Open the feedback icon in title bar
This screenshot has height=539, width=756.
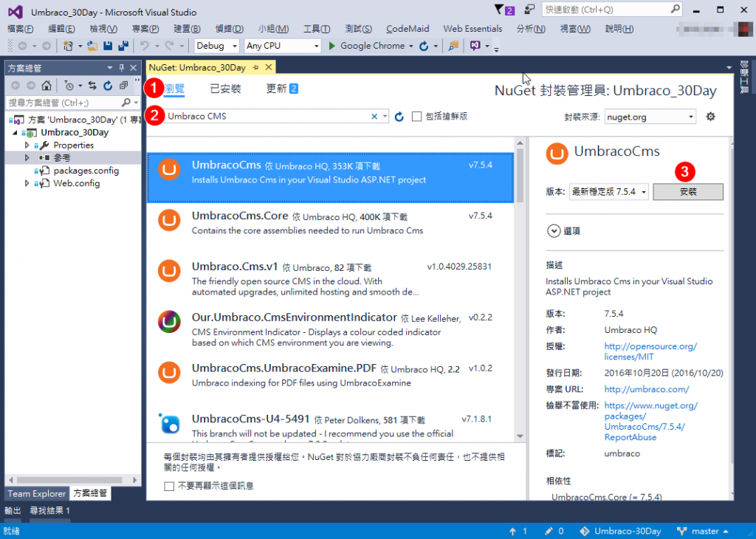tap(529, 9)
